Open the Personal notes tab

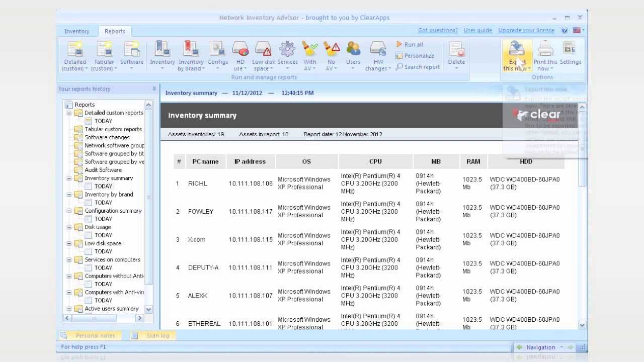pos(90,335)
